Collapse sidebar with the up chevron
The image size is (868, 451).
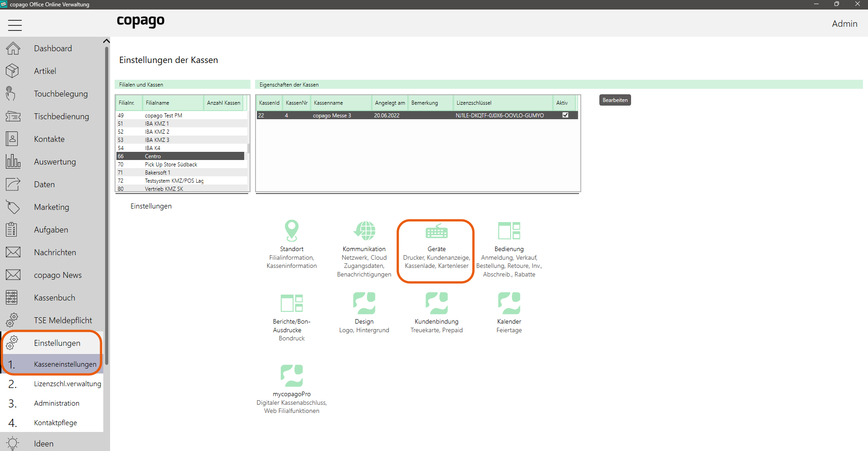click(106, 41)
